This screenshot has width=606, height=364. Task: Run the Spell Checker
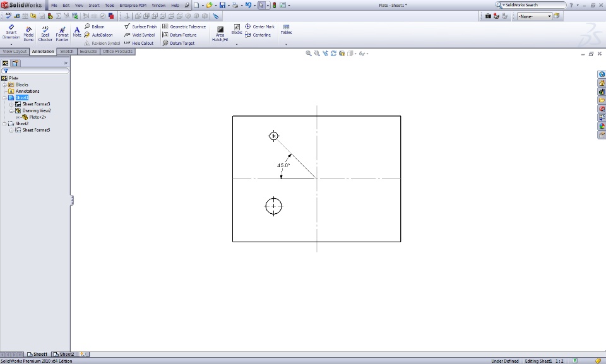pos(45,34)
